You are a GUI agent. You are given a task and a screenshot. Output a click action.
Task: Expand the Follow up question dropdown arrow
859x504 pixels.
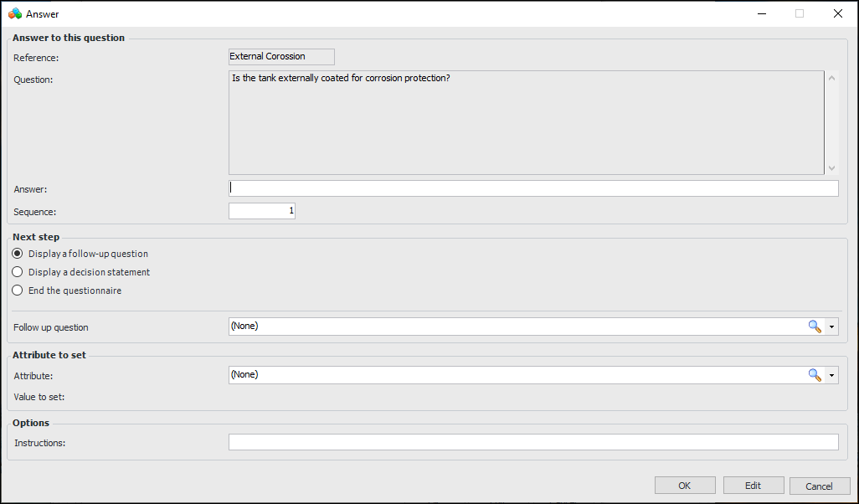[x=831, y=327]
